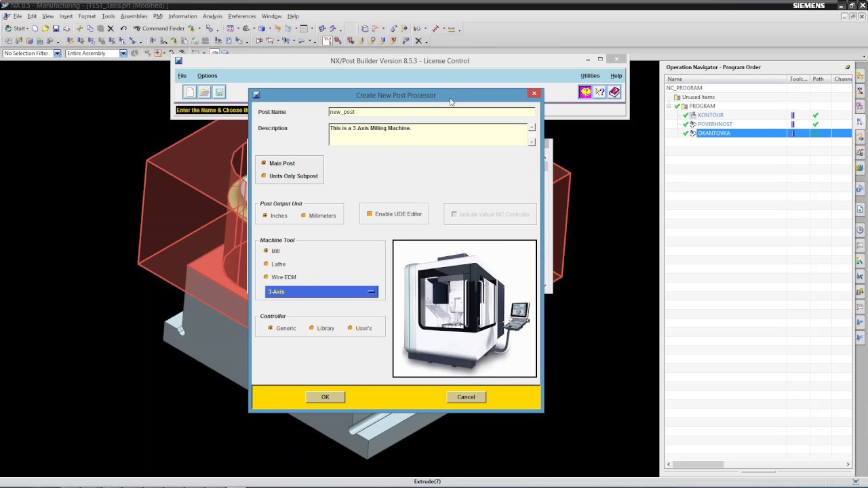The image size is (868, 488).
Task: Click the Undo arrow icon in NX toolbar
Action: pyautogui.click(x=123, y=28)
